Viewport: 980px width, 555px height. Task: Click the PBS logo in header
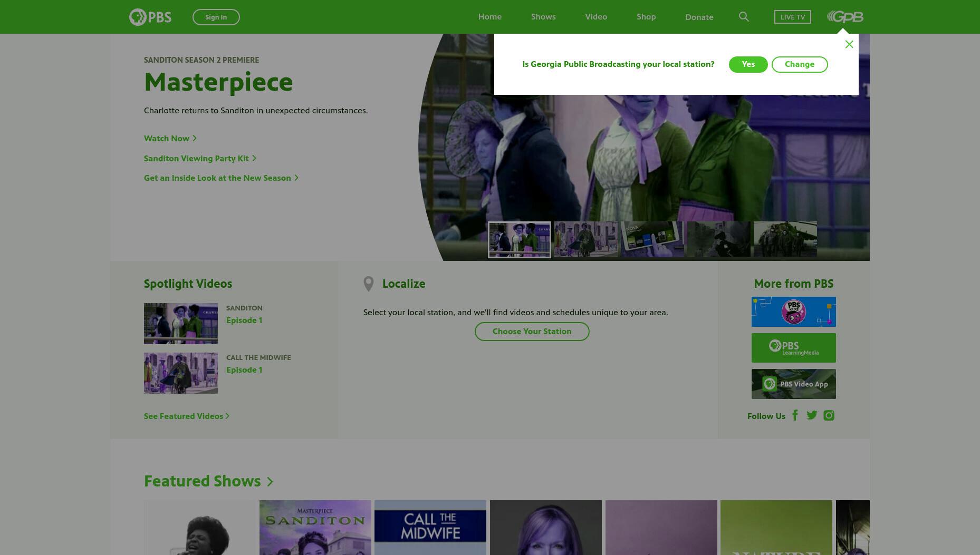pyautogui.click(x=150, y=17)
